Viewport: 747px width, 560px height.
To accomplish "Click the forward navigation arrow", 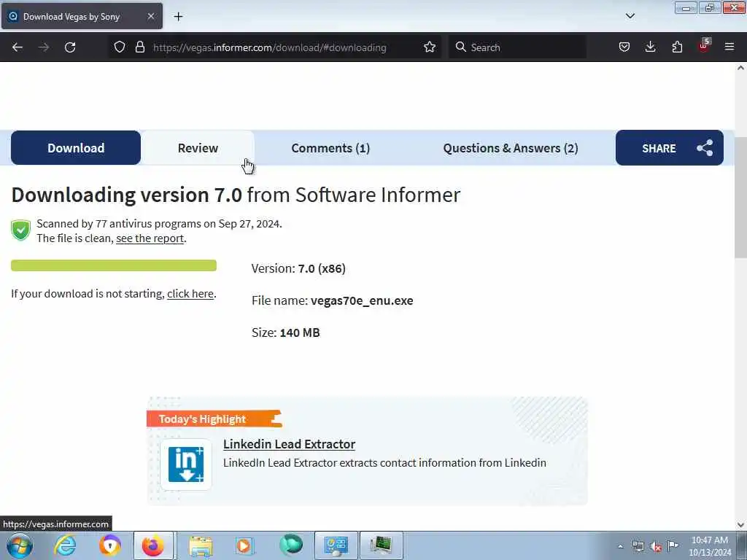I will [43, 47].
